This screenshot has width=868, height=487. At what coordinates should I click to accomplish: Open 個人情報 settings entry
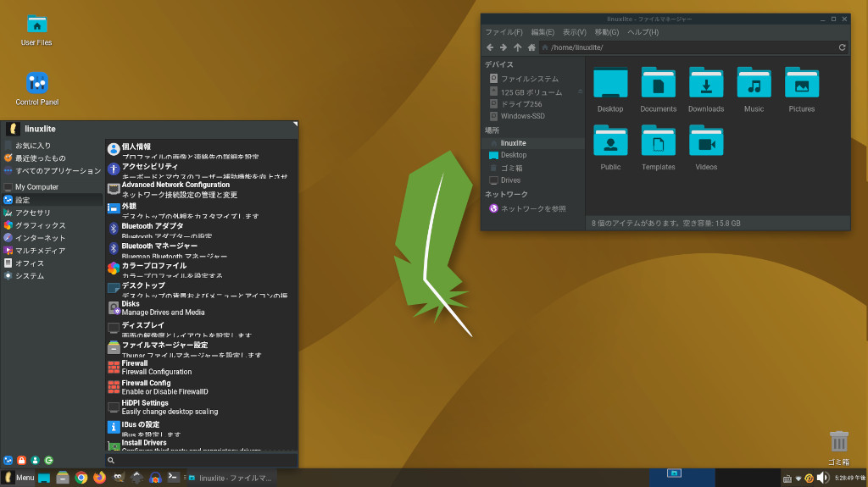pos(202,150)
